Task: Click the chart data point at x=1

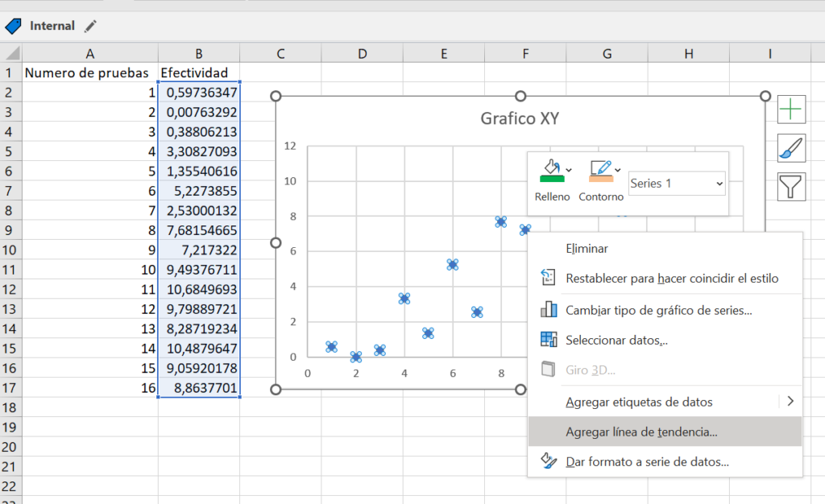Action: [x=331, y=346]
